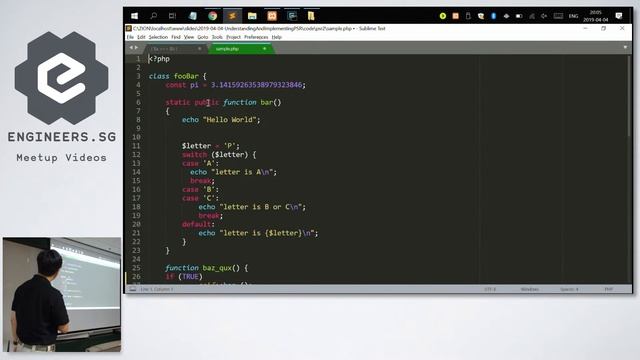The width and height of the screenshot is (640, 360).
Task: Open the taskbar search magnifier
Action: point(153,16)
